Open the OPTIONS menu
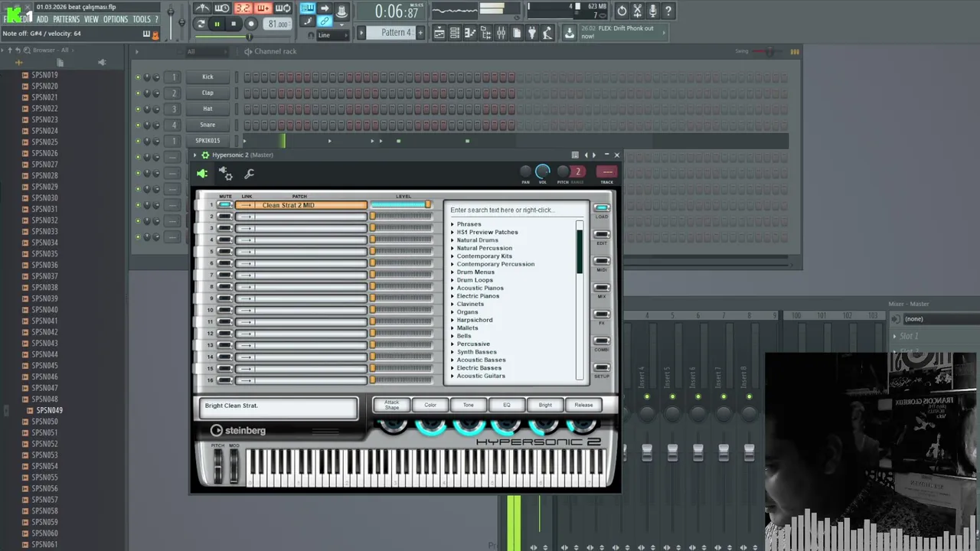Image resolution: width=980 pixels, height=551 pixels. tap(116, 19)
